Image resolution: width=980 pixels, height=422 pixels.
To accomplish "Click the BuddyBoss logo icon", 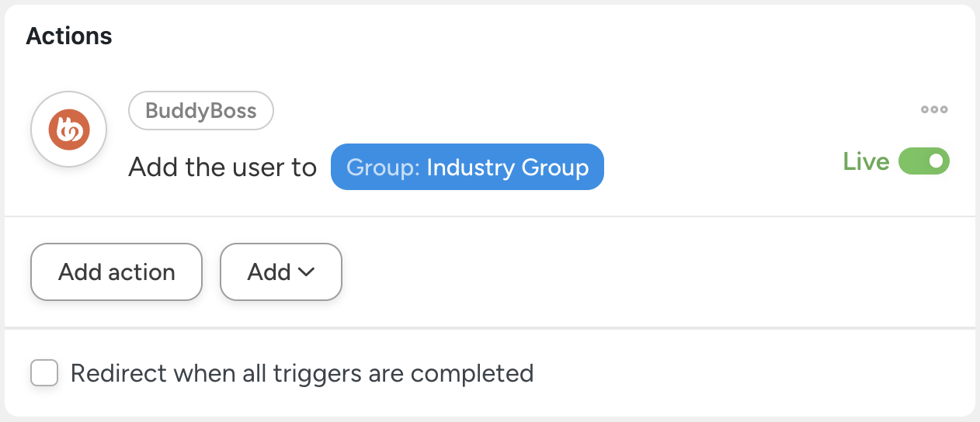I will point(68,130).
